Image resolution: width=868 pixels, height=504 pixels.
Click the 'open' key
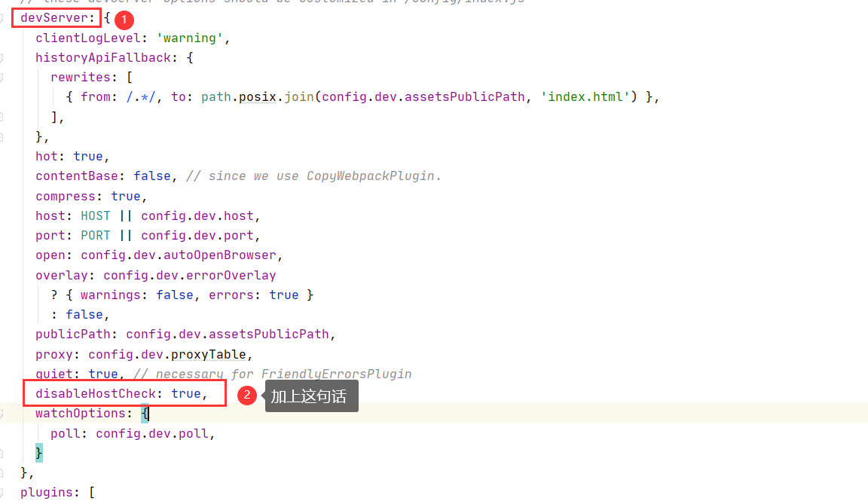point(50,255)
